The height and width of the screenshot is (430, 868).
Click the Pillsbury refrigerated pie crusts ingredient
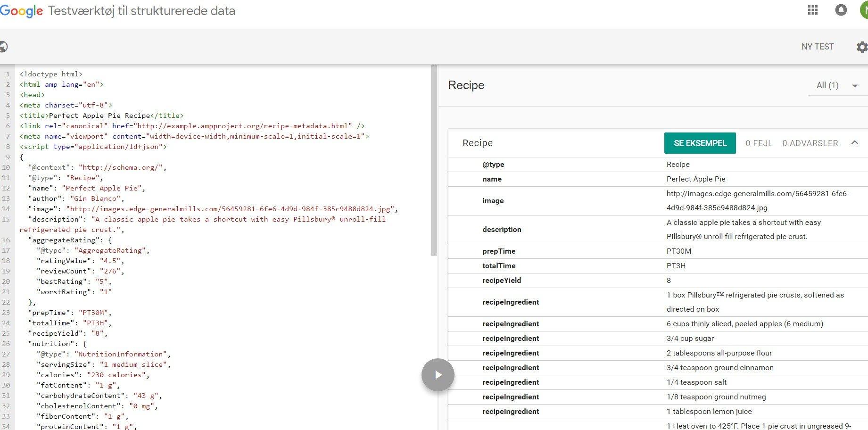pos(755,302)
